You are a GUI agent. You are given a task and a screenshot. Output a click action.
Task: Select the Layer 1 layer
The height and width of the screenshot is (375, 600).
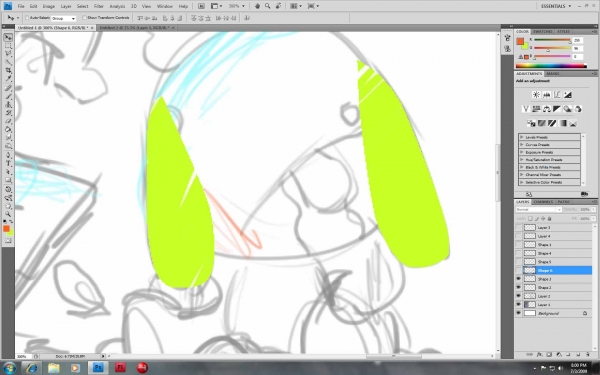click(x=554, y=305)
